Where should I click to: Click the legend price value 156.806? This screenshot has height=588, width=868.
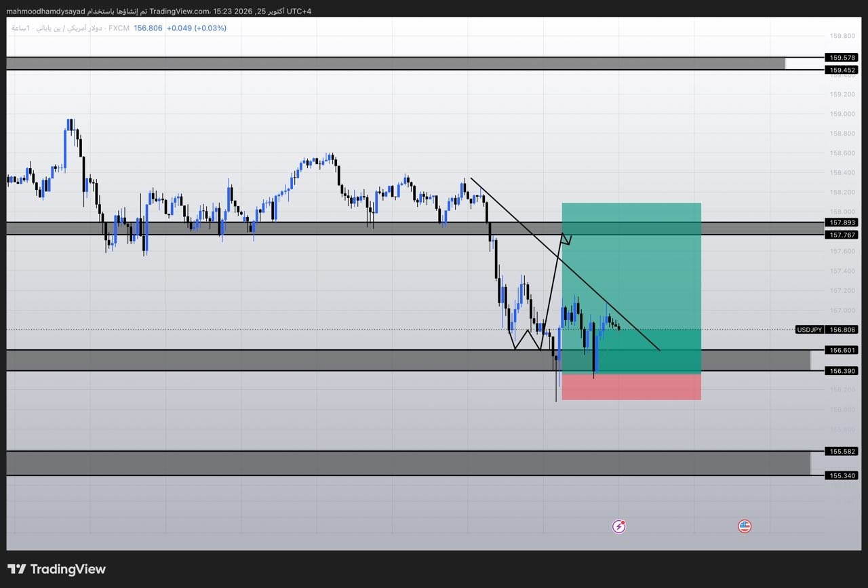(x=149, y=28)
